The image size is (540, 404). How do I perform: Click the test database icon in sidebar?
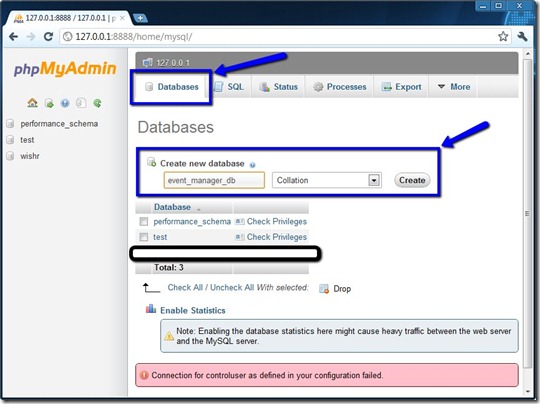11,140
